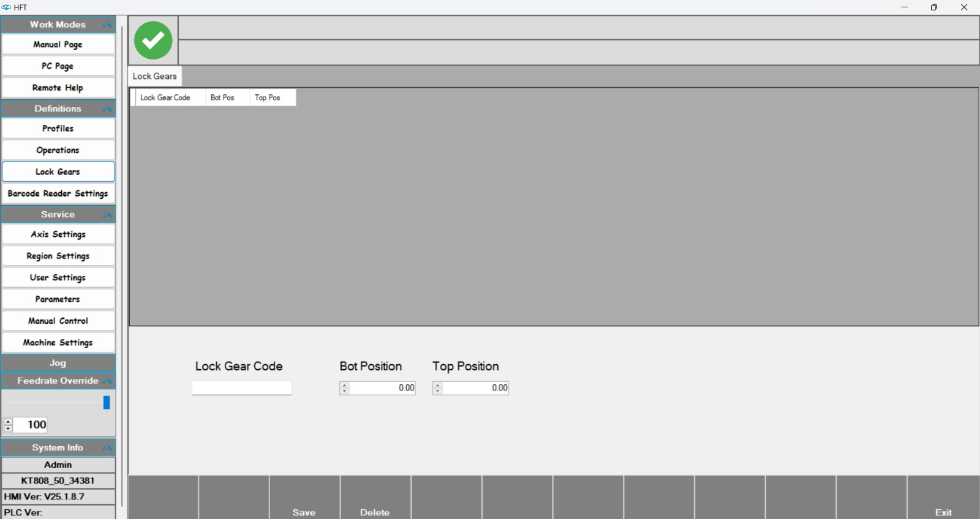The width and height of the screenshot is (980, 519).
Task: Collapse the Service section
Action: 108,215
